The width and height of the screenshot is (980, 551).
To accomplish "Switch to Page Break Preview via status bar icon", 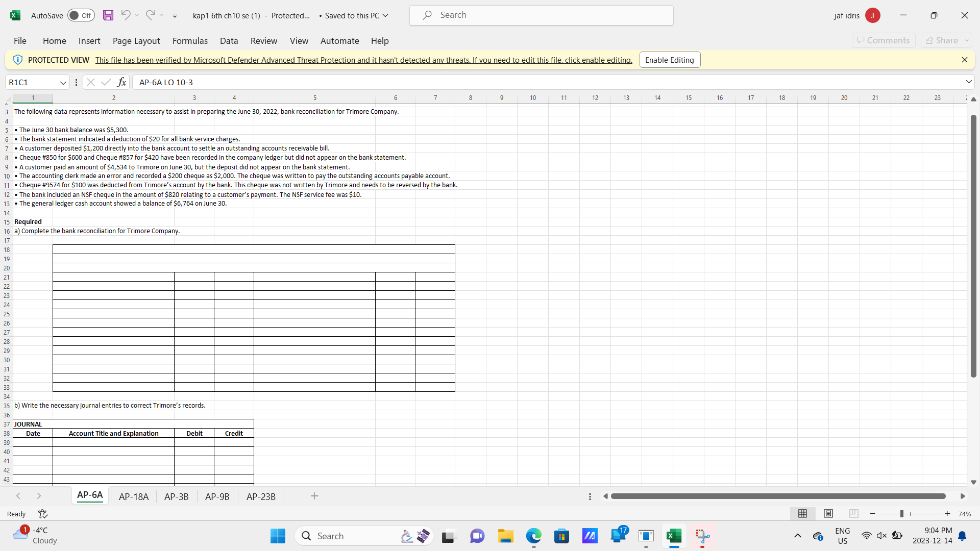I will pos(853,514).
